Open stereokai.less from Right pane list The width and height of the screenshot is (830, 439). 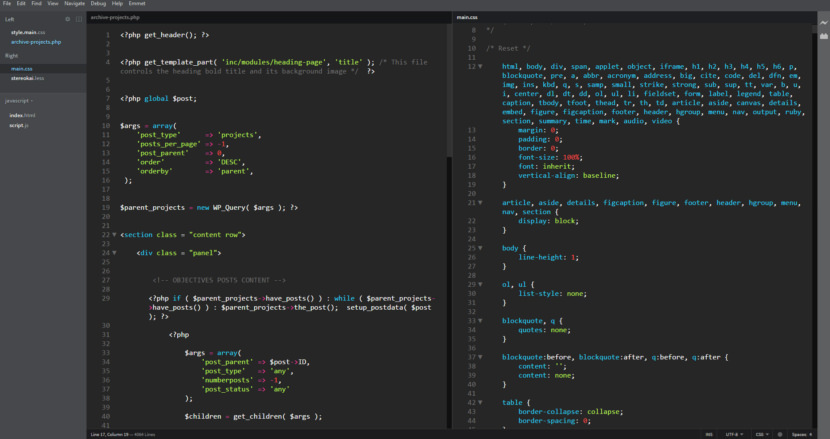(x=27, y=79)
